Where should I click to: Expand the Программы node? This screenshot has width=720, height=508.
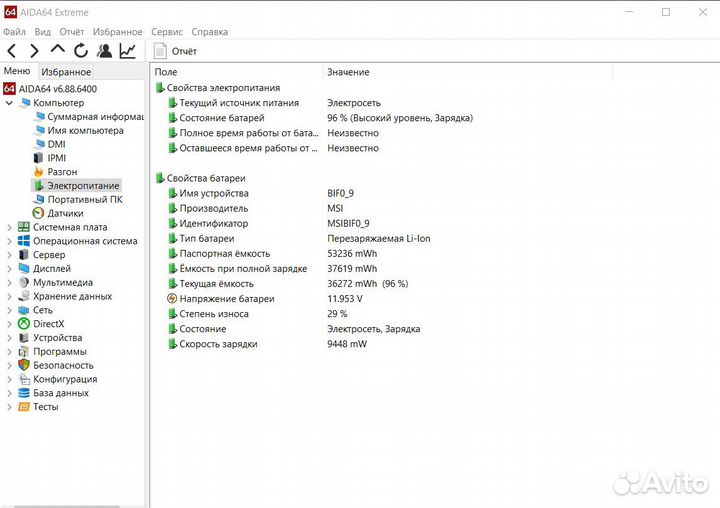[9, 351]
